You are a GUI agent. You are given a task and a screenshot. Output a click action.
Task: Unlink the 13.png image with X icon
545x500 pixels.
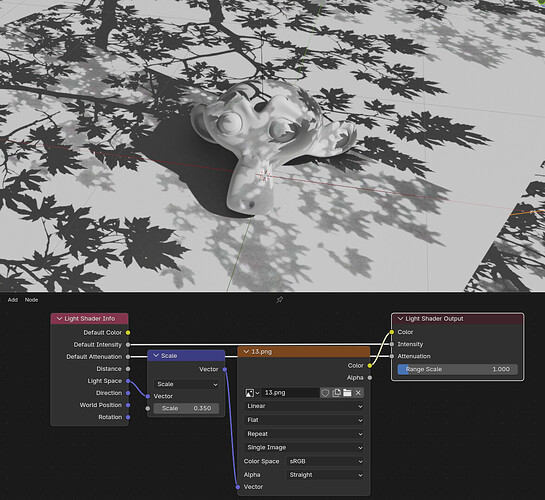tap(358, 393)
